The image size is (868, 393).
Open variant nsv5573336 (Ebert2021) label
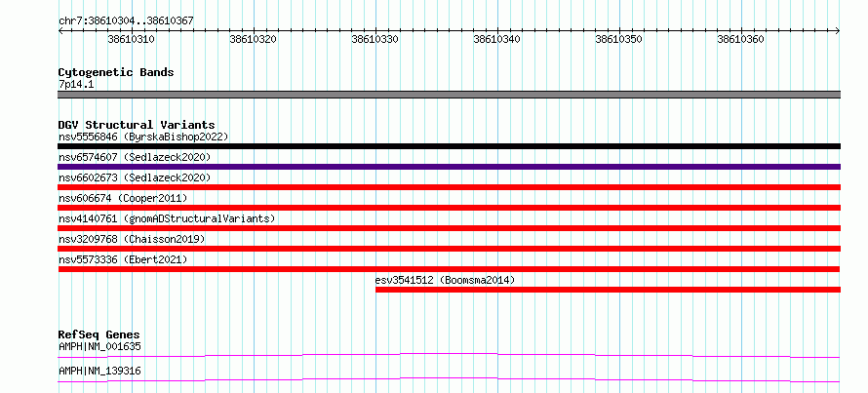point(123,259)
